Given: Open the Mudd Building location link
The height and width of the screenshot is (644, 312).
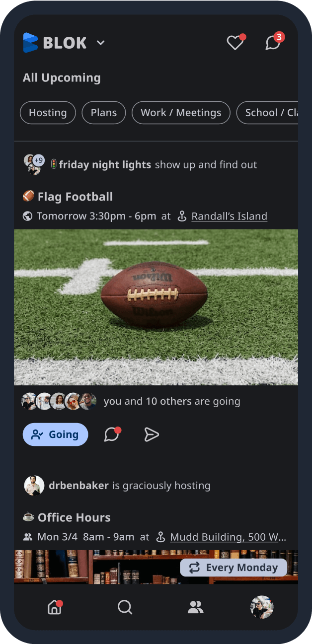Looking at the screenshot, I should pos(228,537).
